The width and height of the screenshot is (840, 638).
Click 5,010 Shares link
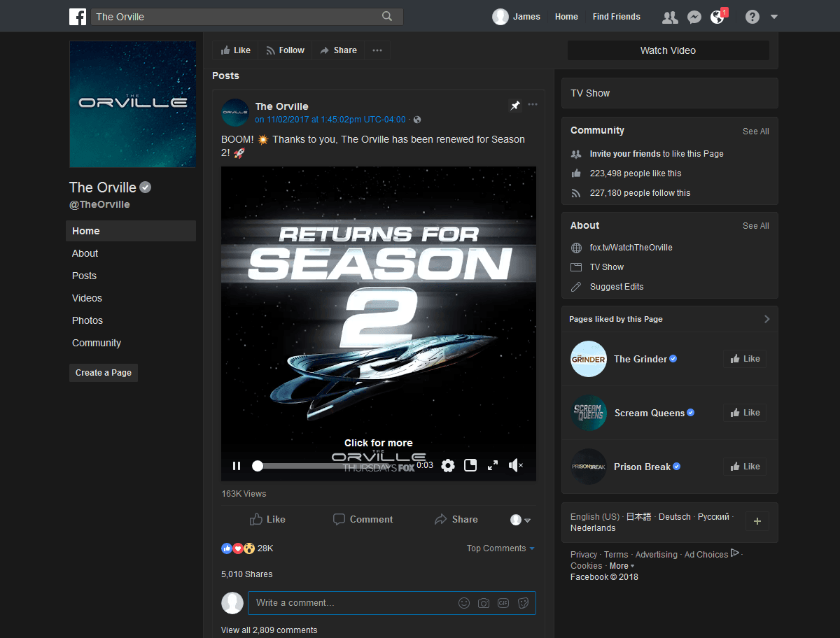tap(246, 574)
